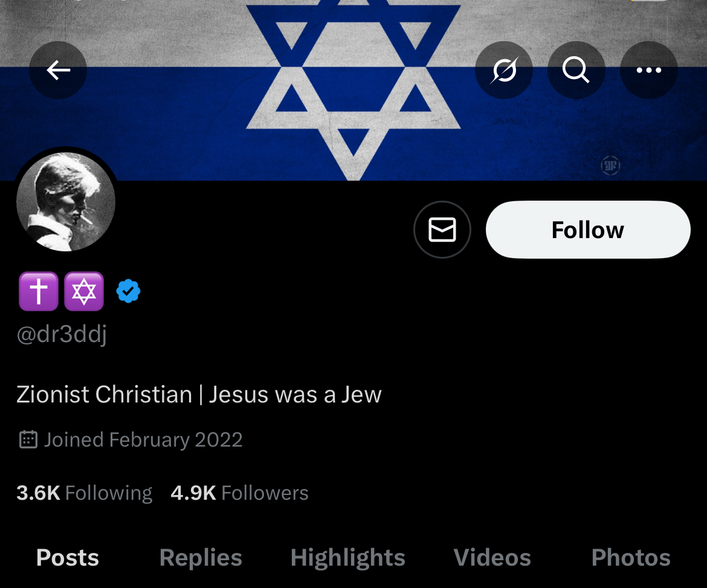Tap the @dr3ddj username handle

(x=62, y=334)
